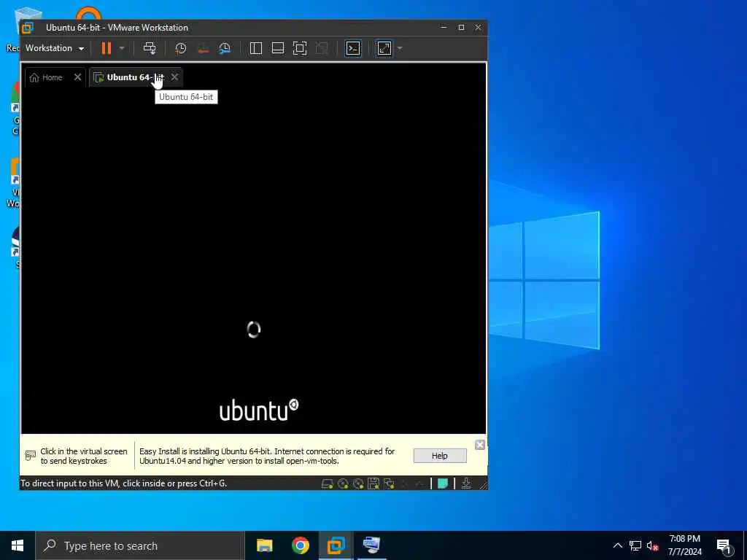Image resolution: width=747 pixels, height=560 pixels.
Task: Click the last app icon on taskbar
Action: [x=371, y=545]
